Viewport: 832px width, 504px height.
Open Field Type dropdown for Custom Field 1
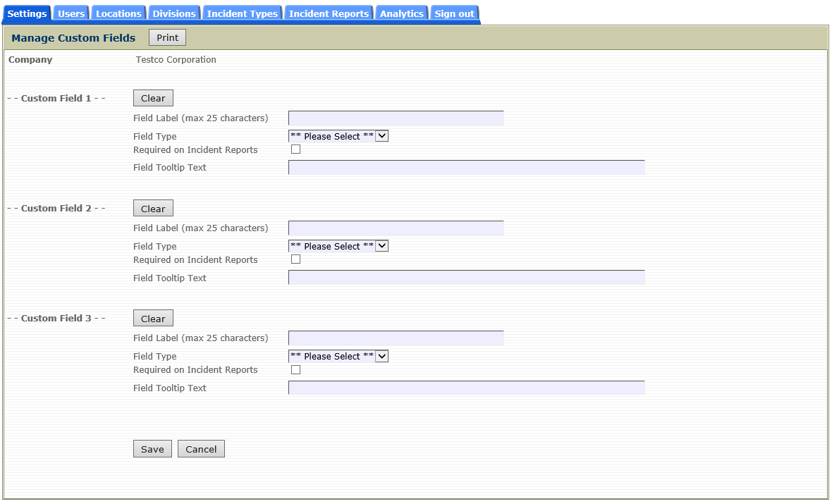tap(338, 136)
